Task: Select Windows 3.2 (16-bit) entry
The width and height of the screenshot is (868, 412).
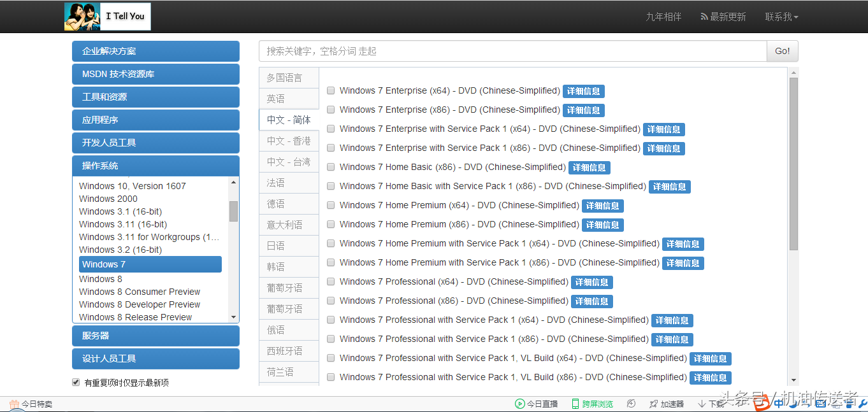Action: [x=120, y=250]
